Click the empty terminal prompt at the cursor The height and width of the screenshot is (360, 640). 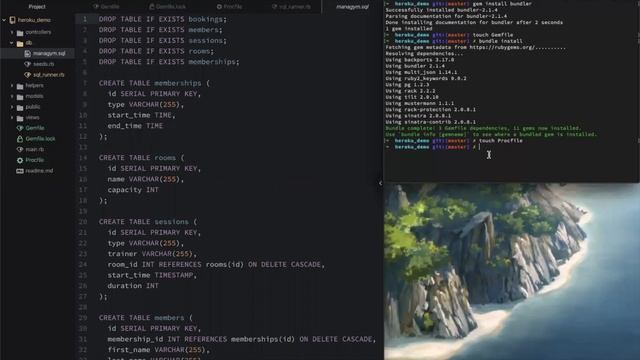[480, 147]
